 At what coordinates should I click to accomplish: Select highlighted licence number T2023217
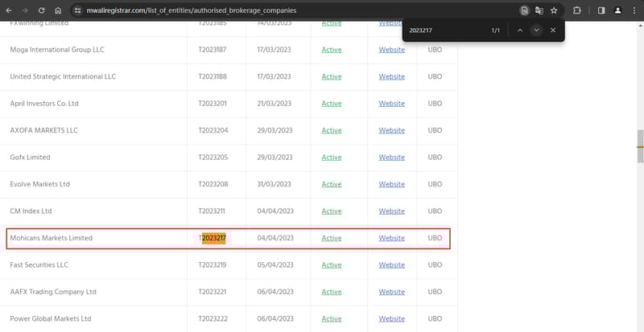213,238
